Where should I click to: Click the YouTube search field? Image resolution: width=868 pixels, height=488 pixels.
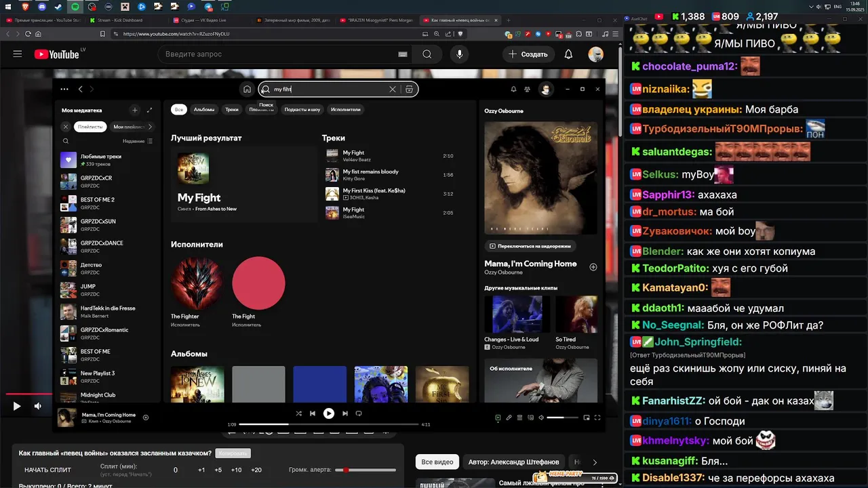click(285, 54)
